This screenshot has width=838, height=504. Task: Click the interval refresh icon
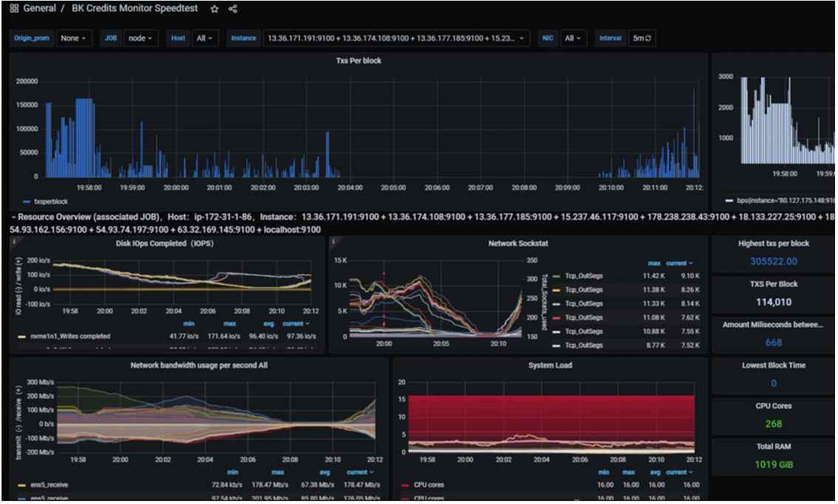[648, 38]
